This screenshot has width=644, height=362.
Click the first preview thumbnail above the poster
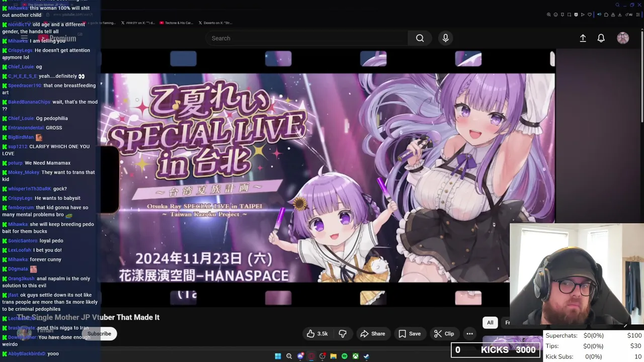pyautogui.click(x=183, y=59)
